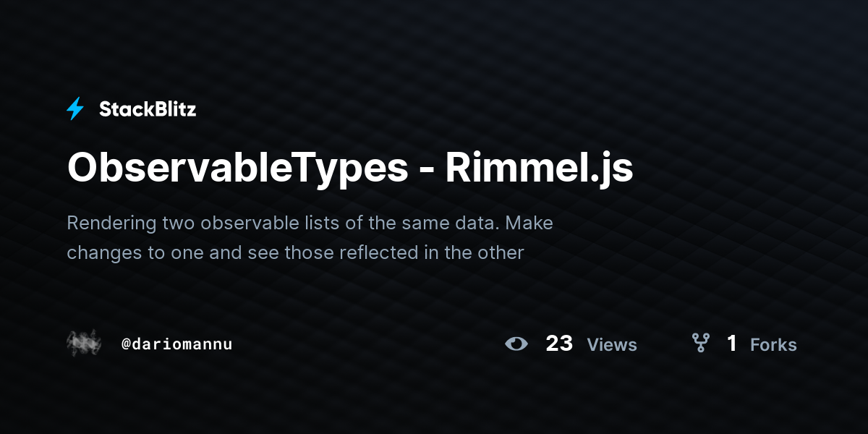Open the dariomannu avatar image

84,343
